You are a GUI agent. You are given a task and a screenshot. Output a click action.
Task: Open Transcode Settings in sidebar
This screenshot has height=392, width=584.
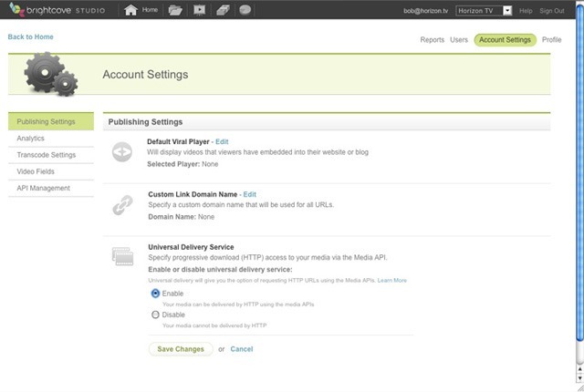tap(51, 155)
